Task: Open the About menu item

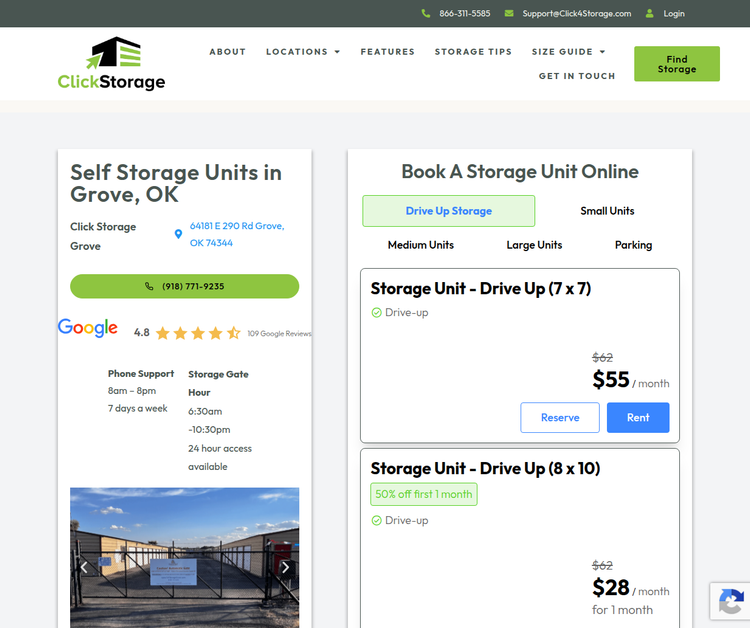Action: tap(228, 52)
